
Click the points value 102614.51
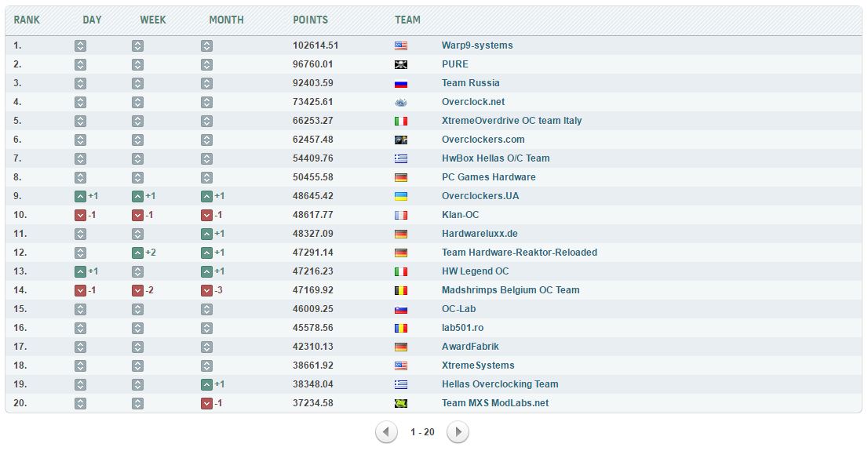click(315, 45)
